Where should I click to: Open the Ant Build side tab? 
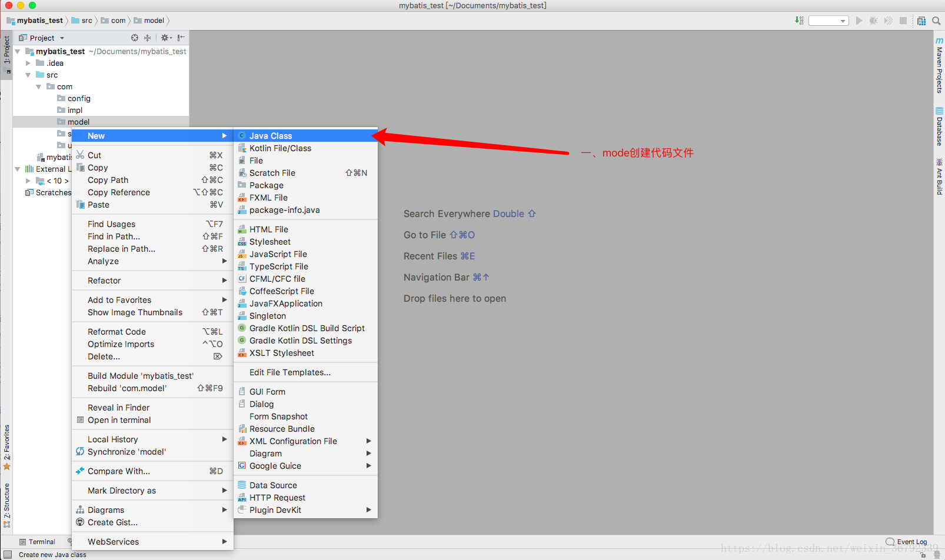click(939, 176)
